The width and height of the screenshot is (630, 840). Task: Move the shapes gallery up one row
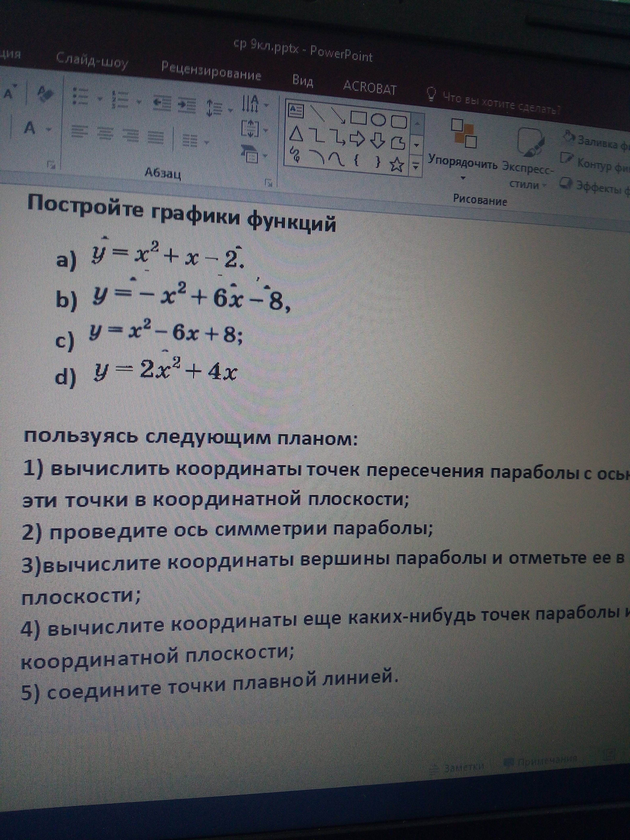pos(417,123)
